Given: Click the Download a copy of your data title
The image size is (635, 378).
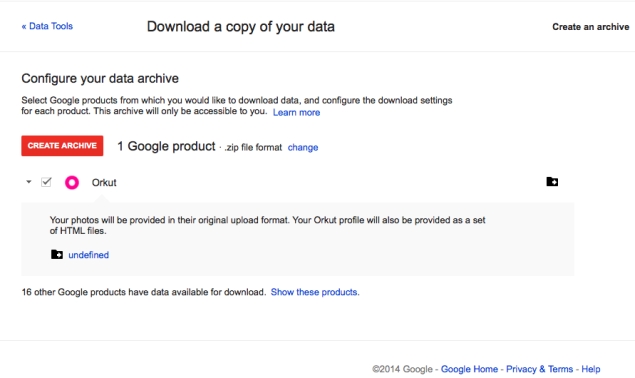Looking at the screenshot, I should (241, 27).
